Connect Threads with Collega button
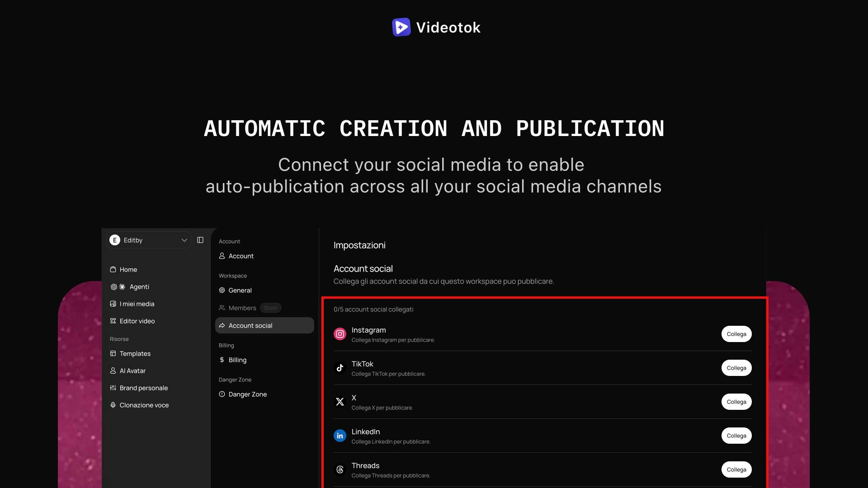Image resolution: width=868 pixels, height=488 pixels. (736, 469)
